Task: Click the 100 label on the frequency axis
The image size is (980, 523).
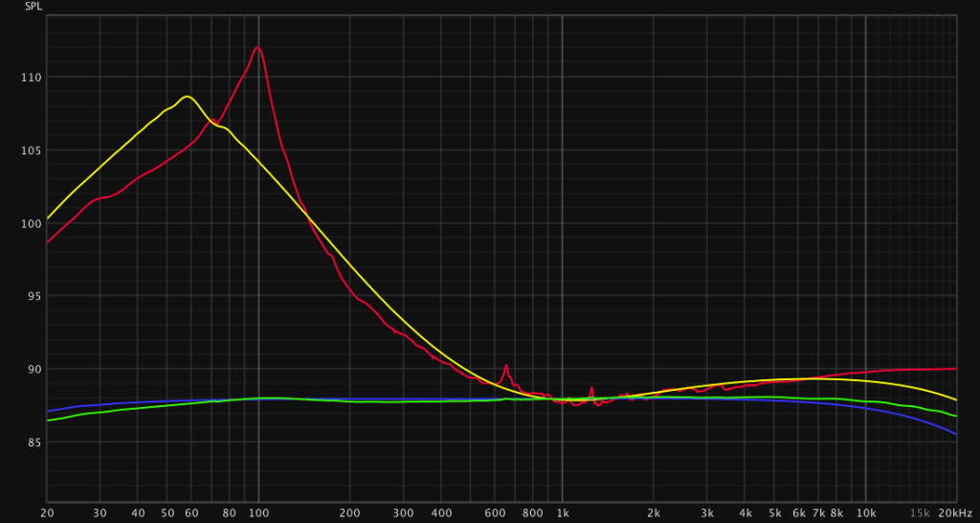Action: pyautogui.click(x=258, y=513)
